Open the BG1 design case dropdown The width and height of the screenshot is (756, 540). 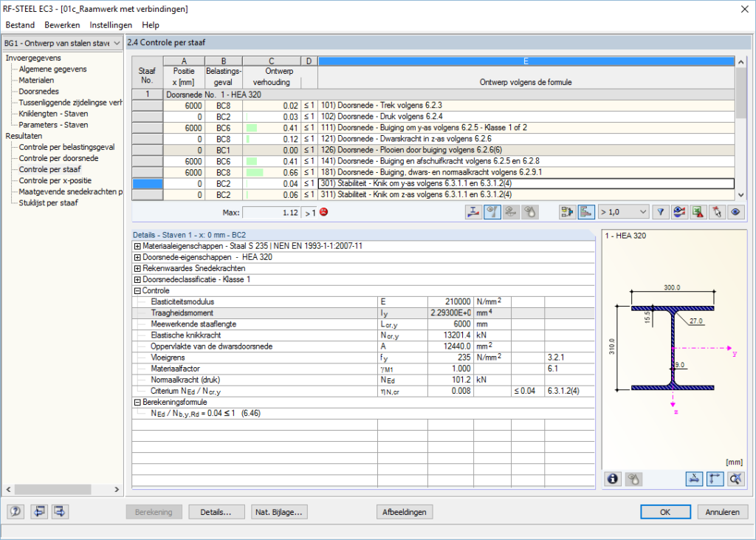(116, 44)
